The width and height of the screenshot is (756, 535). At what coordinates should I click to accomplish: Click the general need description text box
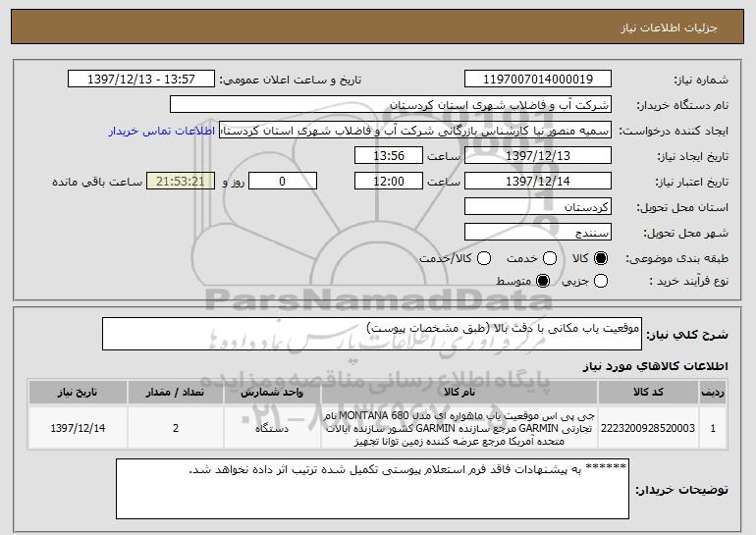point(372,334)
